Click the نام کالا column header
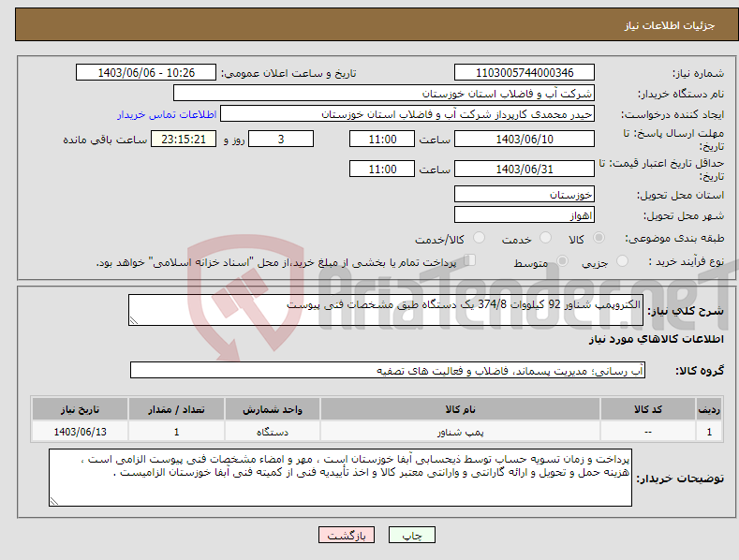 [460, 409]
